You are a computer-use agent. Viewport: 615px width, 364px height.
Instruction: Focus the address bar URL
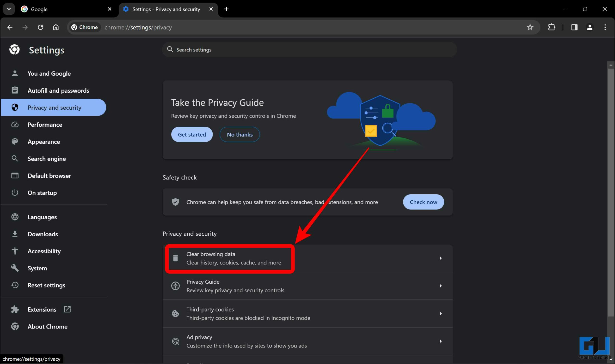[x=138, y=27]
